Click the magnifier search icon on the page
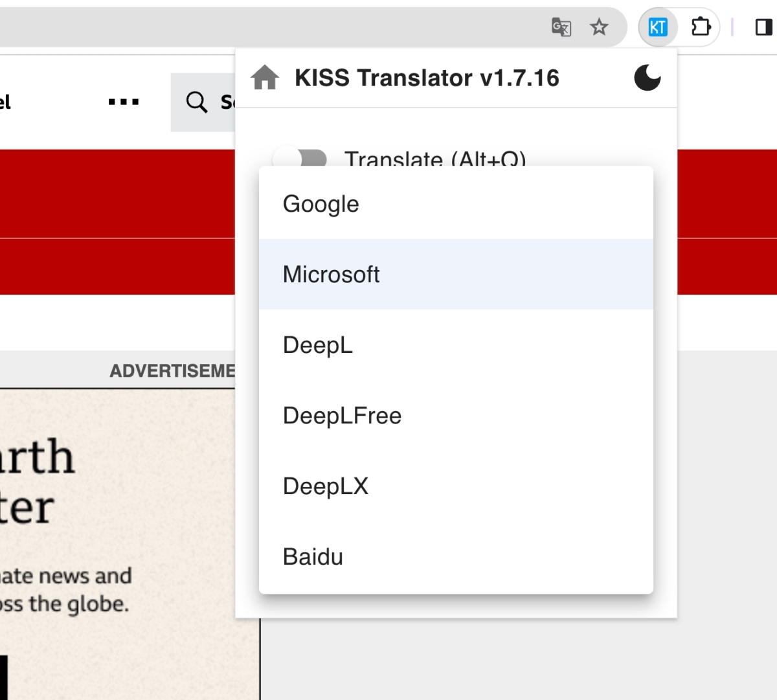The width and height of the screenshot is (777, 700). [x=196, y=102]
